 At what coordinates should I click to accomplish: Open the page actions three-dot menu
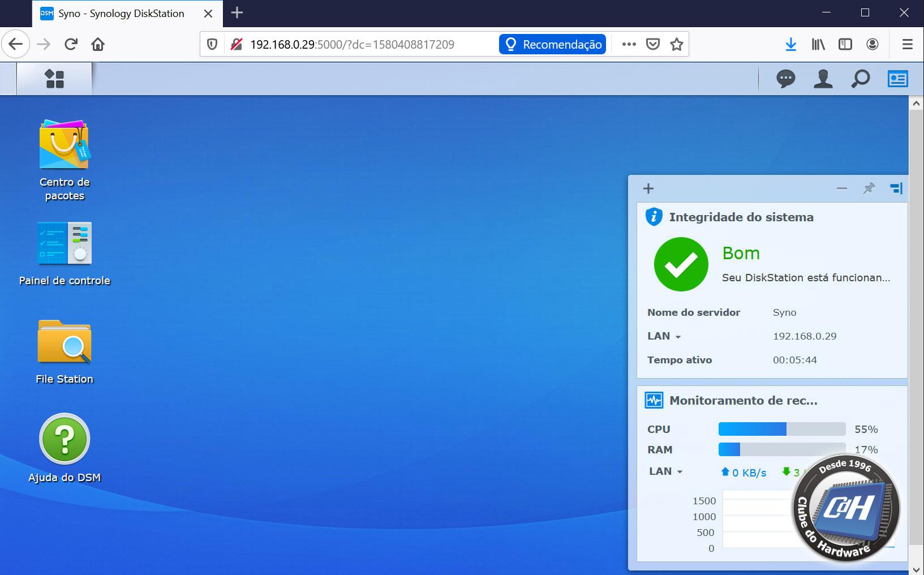pyautogui.click(x=629, y=44)
